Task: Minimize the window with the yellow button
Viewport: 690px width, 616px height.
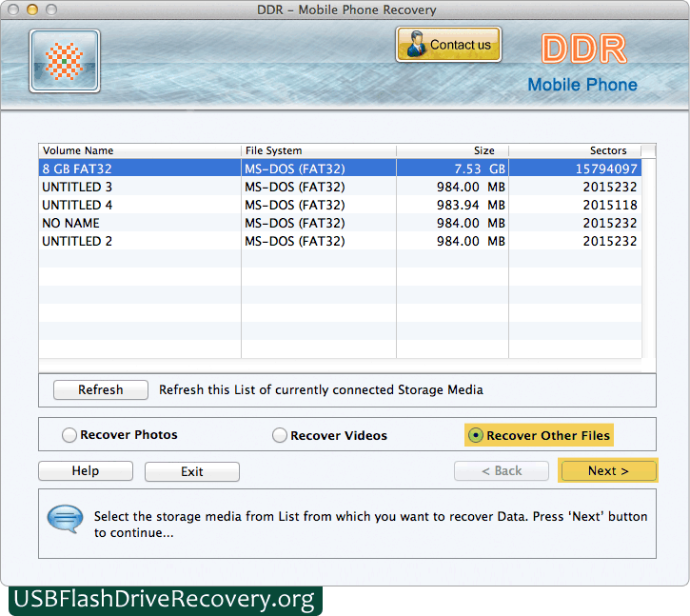Action: [x=32, y=10]
